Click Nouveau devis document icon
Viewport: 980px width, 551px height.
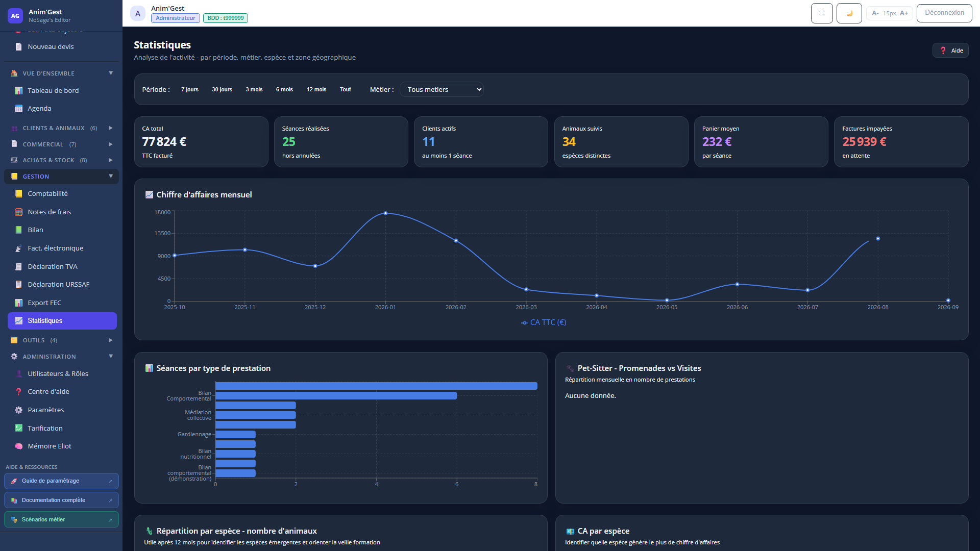(x=18, y=47)
